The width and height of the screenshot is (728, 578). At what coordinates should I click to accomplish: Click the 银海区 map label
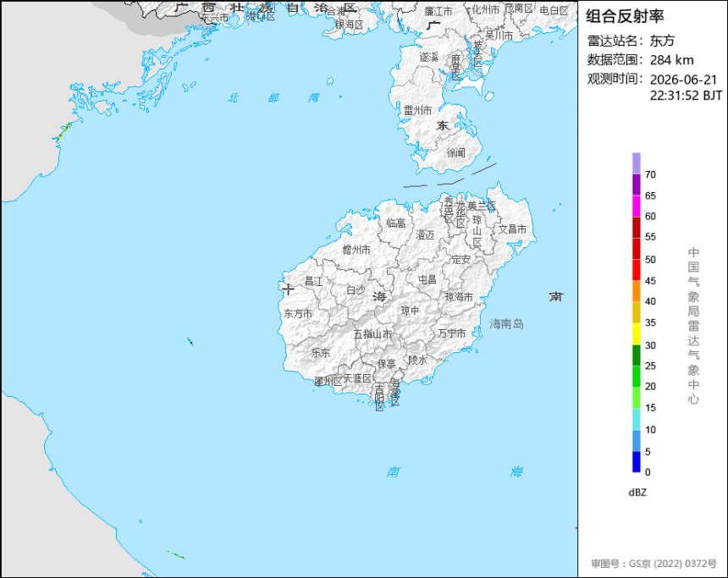(350, 25)
